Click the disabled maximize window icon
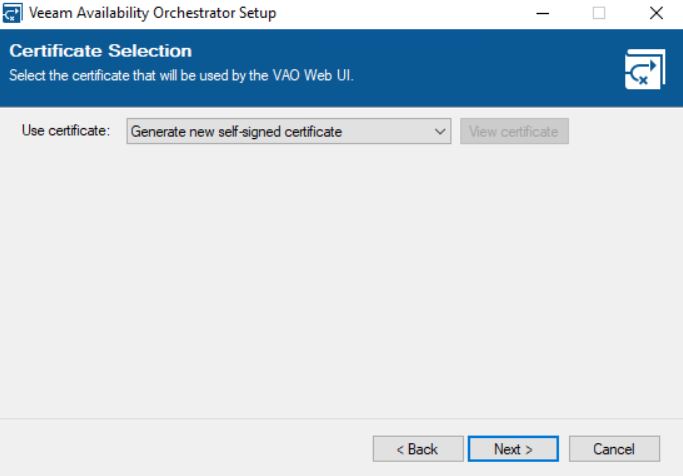The width and height of the screenshot is (683, 476). [599, 13]
